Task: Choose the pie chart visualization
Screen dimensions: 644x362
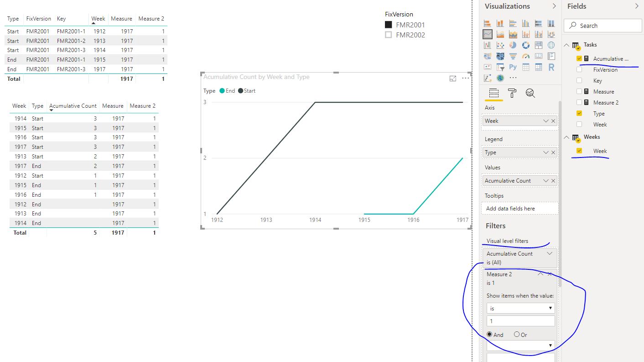Action: coord(513,45)
